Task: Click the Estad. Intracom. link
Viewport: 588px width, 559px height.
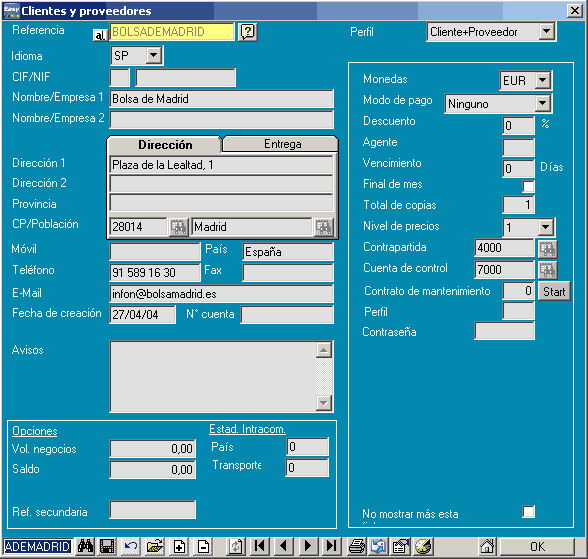Action: [248, 429]
